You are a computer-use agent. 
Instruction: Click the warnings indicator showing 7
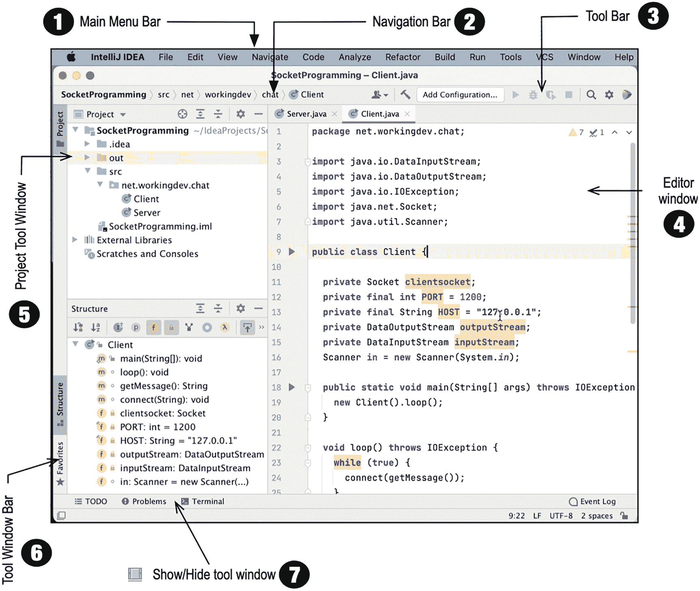point(576,132)
